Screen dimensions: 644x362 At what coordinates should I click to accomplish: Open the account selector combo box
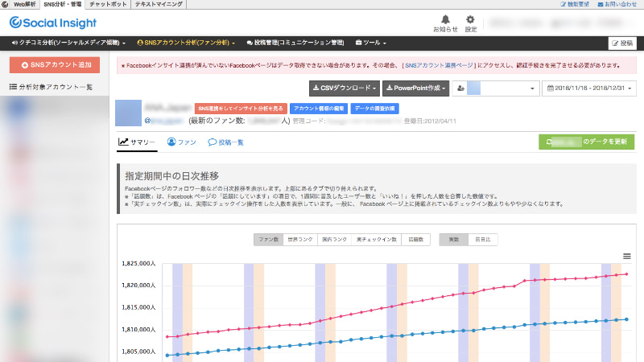[x=496, y=88]
